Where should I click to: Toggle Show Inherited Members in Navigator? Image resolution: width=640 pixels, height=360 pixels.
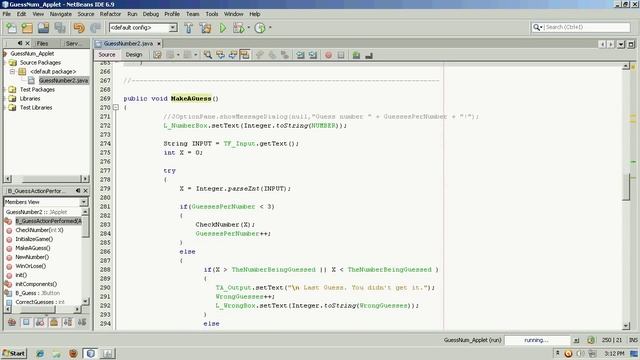(x=12, y=322)
